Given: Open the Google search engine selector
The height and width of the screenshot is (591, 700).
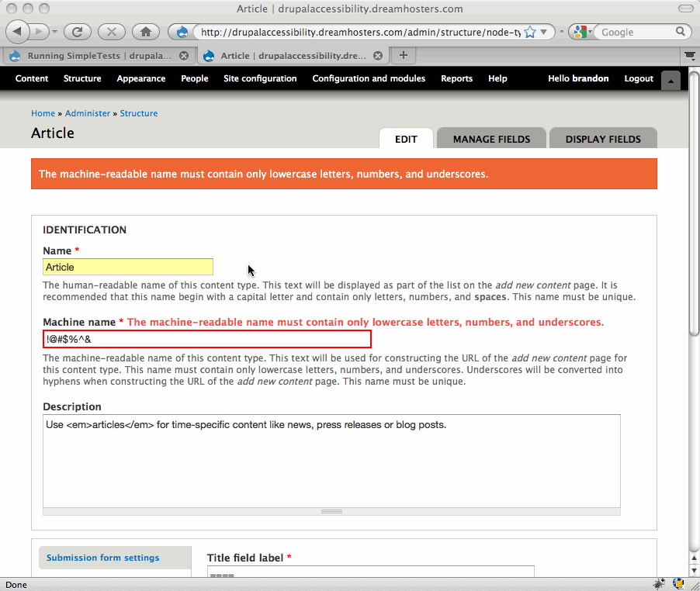Looking at the screenshot, I should coord(582,32).
